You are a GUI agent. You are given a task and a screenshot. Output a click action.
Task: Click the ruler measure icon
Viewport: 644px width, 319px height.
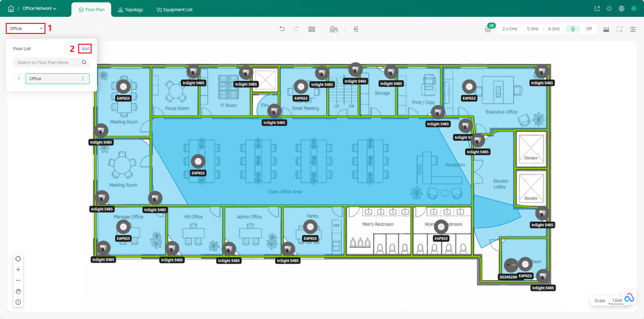pos(606,30)
